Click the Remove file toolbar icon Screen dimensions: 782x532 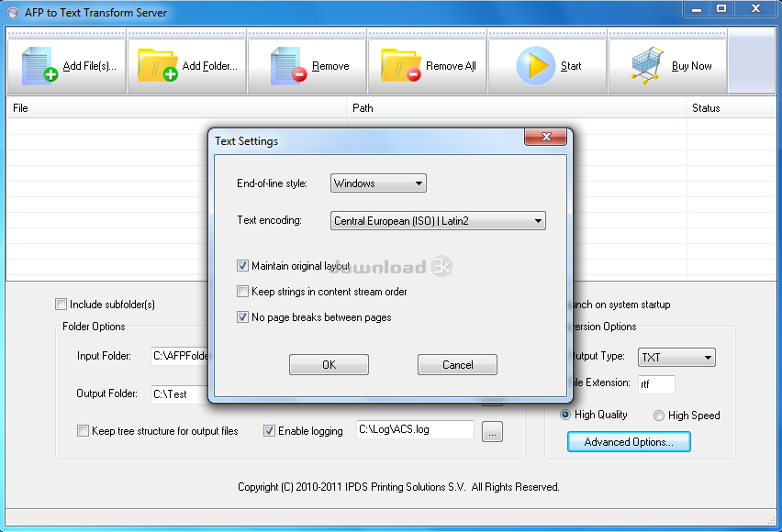click(x=288, y=65)
